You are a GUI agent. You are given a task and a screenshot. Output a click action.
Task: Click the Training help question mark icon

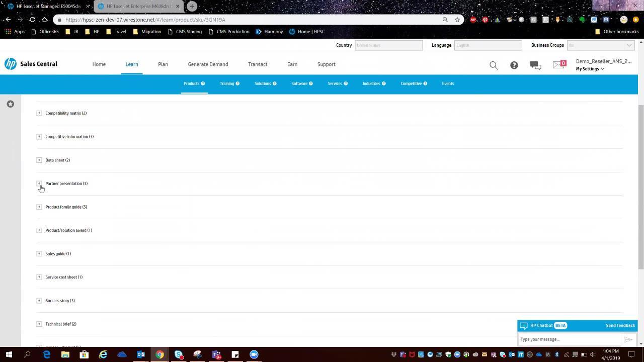point(237,83)
